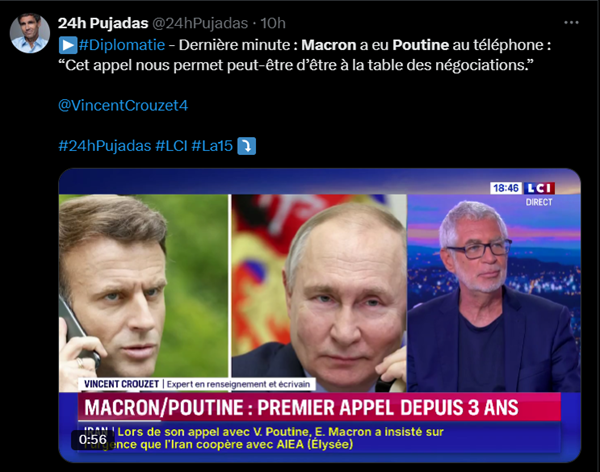Open the #LCI hashtag
Viewport: 600px width, 472px height.
click(x=171, y=146)
